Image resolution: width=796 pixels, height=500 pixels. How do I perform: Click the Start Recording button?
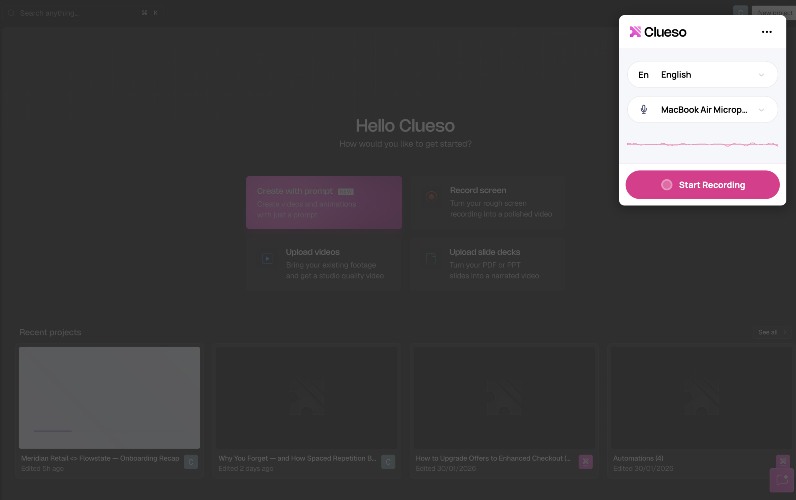[x=702, y=185]
